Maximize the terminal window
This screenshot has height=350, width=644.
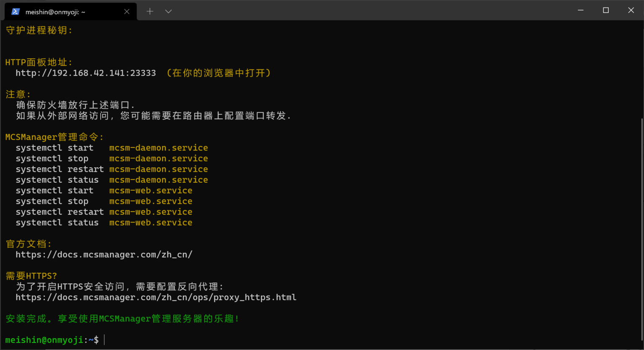pyautogui.click(x=606, y=10)
